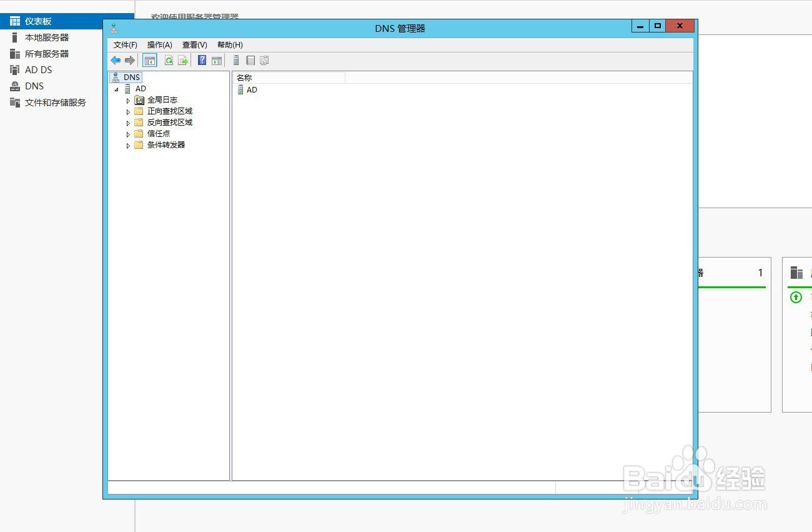Expand the 信任点 node
812x532 pixels.
128,134
